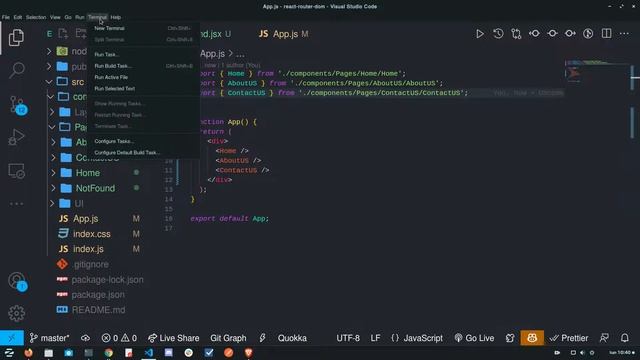The image size is (640, 360).
Task: Open the Accounts icon in activity bar
Action: point(17,281)
